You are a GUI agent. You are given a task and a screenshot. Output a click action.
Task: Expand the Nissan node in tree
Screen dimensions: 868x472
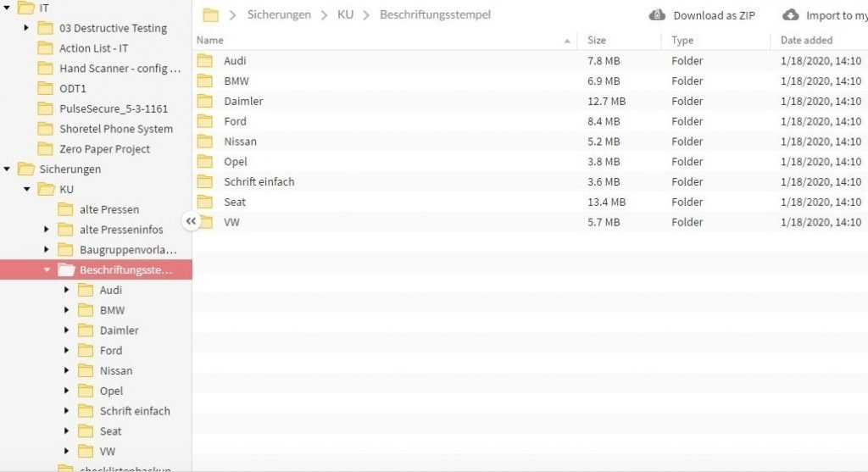(66, 370)
